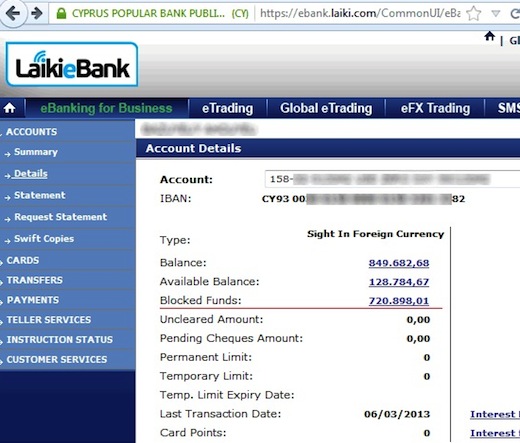Open the URL history dropdown arrow
Viewport: 520px width, 443px height.
[496, 14]
